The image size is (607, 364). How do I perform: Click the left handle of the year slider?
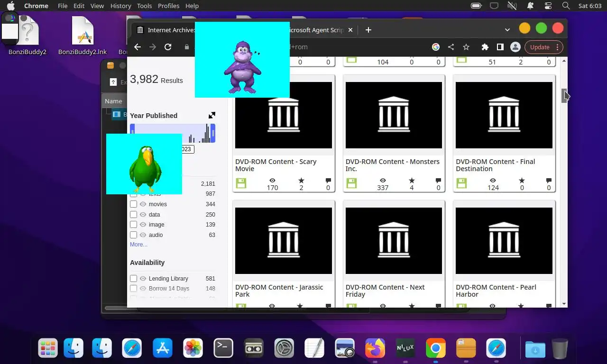click(x=132, y=133)
